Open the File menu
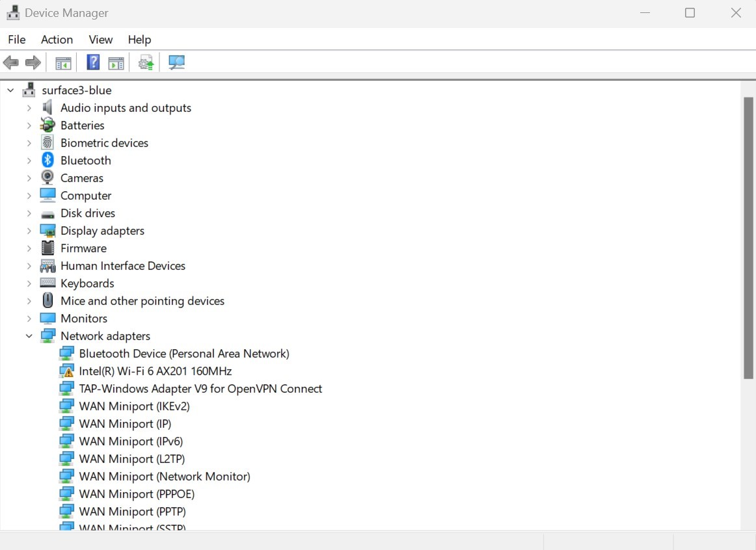Viewport: 756px width, 550px height. coord(17,40)
